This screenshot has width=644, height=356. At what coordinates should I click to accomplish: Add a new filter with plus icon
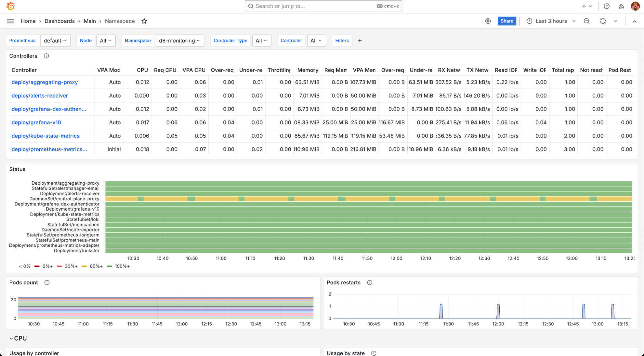pyautogui.click(x=360, y=41)
